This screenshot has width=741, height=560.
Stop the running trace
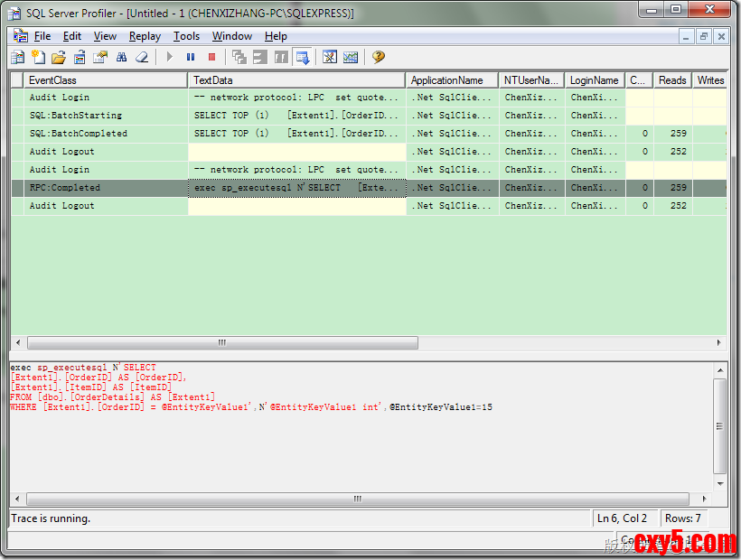click(x=211, y=57)
